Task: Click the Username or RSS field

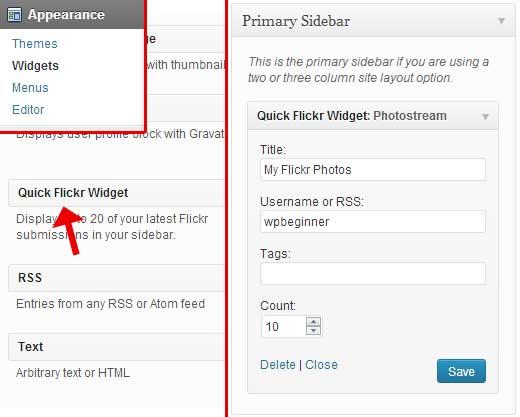Action: 373,222
